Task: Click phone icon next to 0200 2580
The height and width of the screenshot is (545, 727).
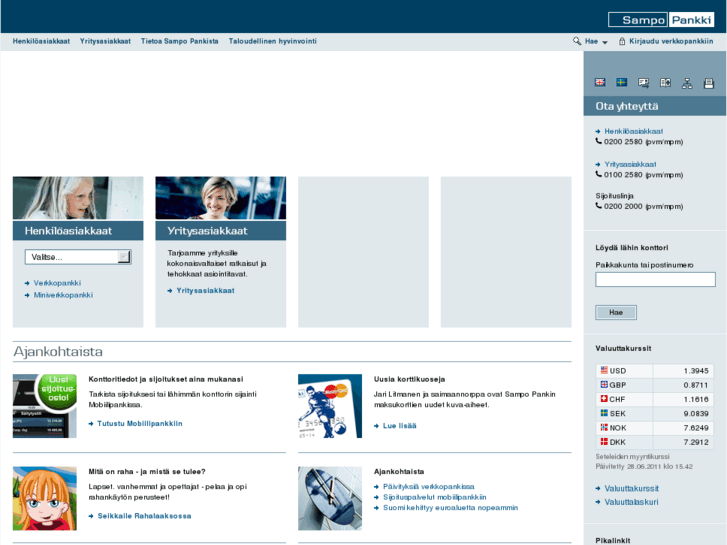Action: click(x=599, y=141)
